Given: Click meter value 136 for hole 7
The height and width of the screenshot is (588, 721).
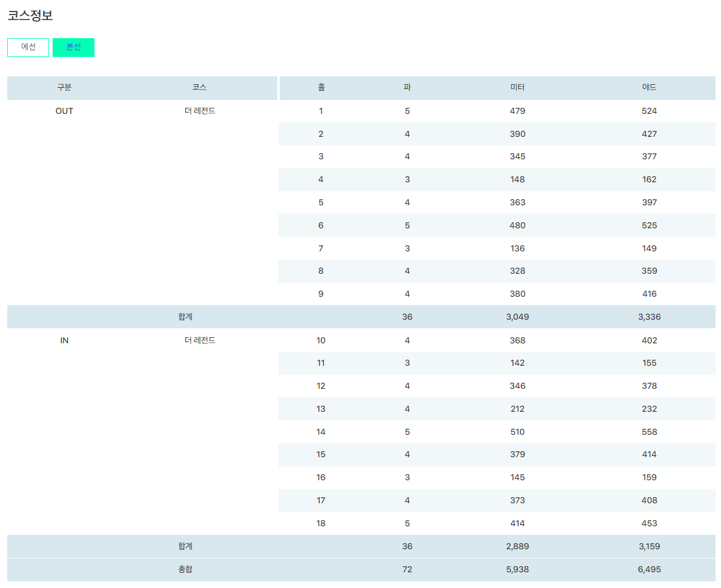Looking at the screenshot, I should point(518,248).
